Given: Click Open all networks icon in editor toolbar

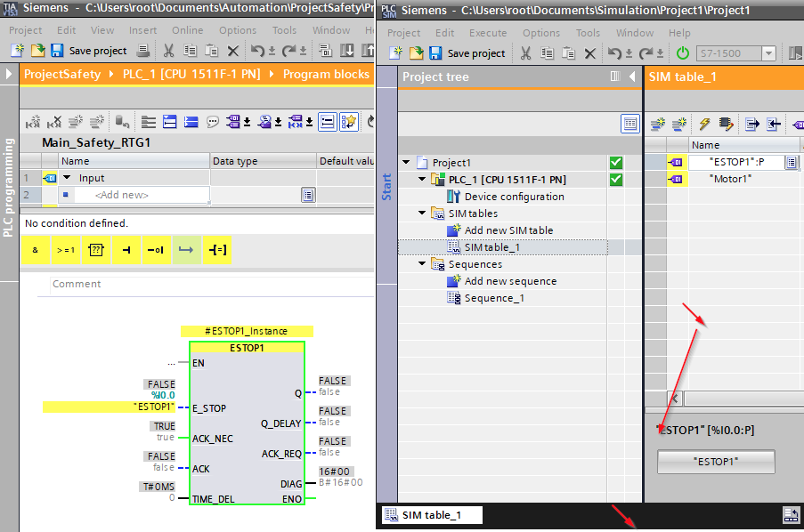Looking at the screenshot, I should pyautogui.click(x=170, y=122).
